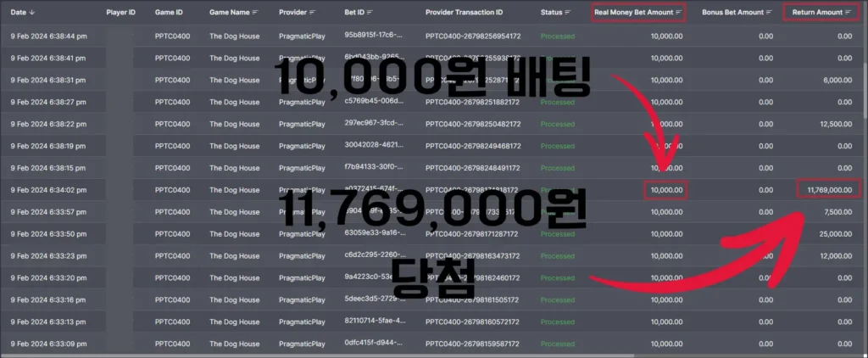Viewport: 868px width, 358px height.
Task: Sort by the Game ID column header
Action: click(167, 12)
